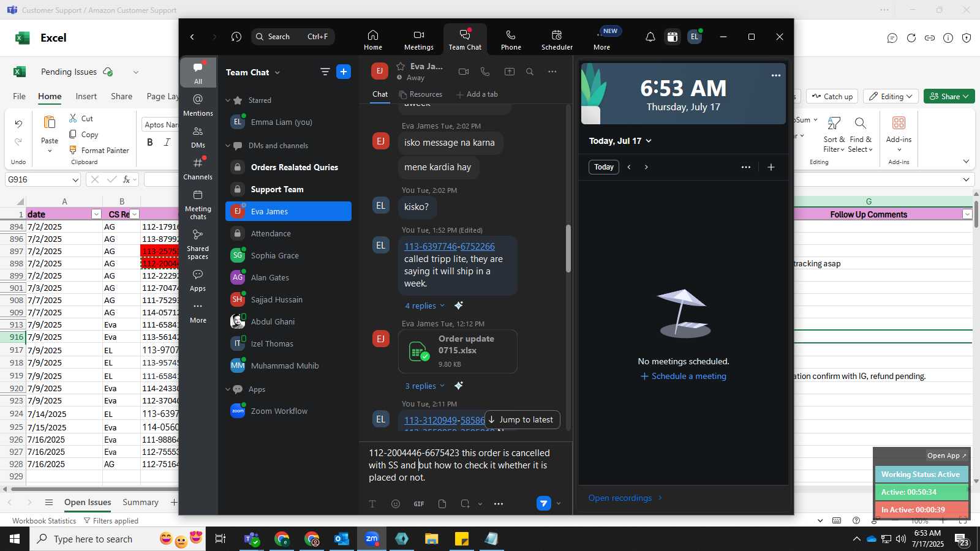Send the typed chat message

[544, 503]
